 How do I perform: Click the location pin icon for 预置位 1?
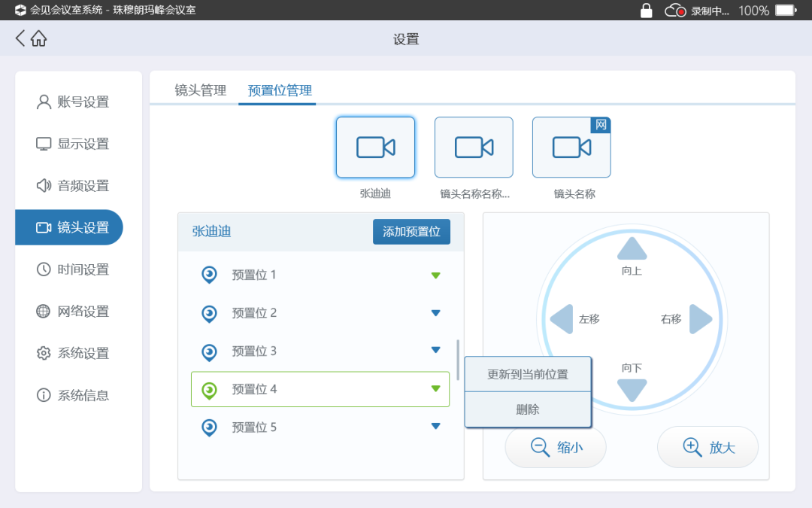[210, 275]
